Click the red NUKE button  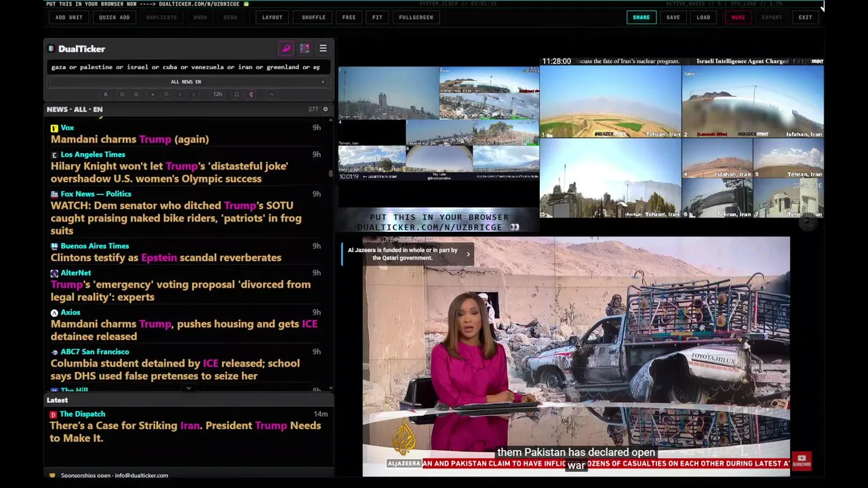738,18
